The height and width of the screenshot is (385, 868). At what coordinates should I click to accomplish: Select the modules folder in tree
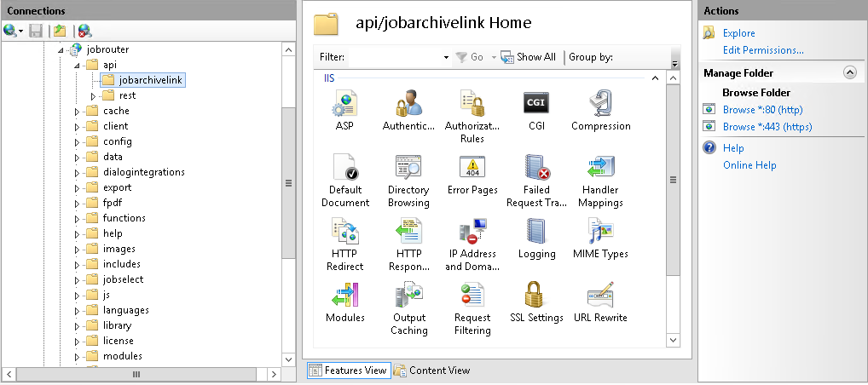[122, 356]
